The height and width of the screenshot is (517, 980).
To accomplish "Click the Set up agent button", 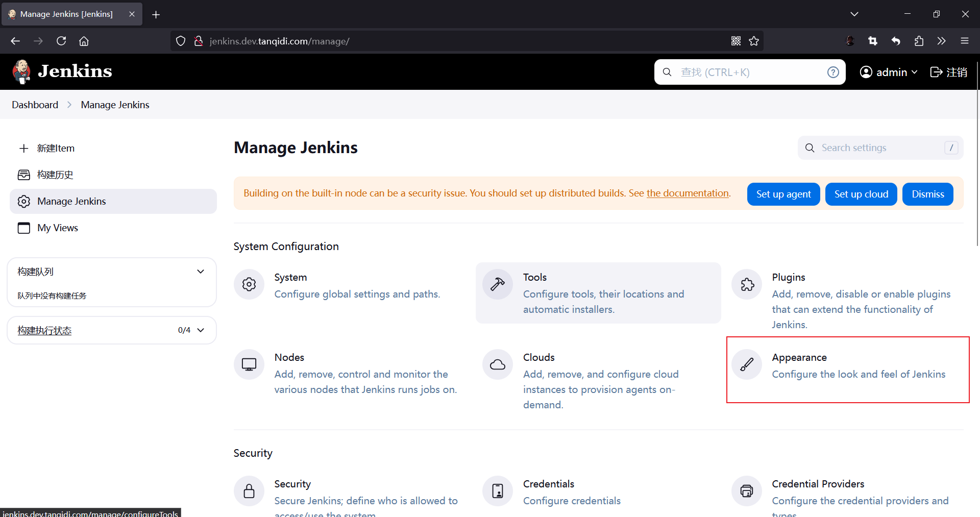I will [783, 194].
